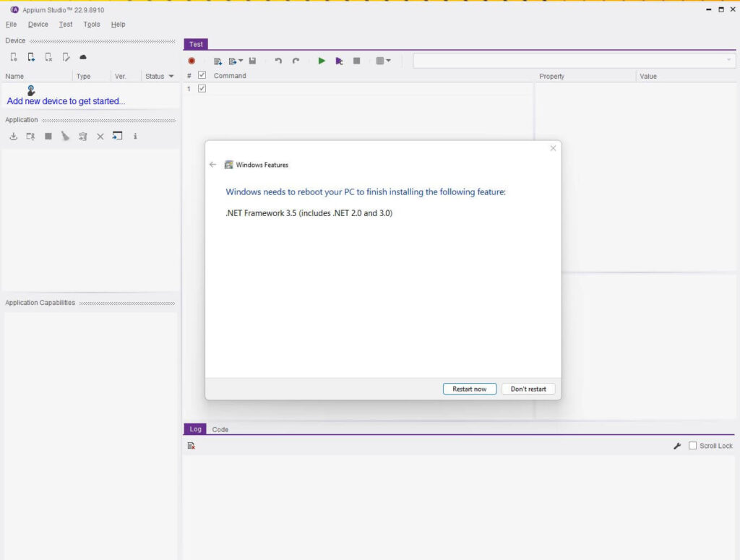Click the Install application icon
The image size is (740, 560).
[x=13, y=136]
